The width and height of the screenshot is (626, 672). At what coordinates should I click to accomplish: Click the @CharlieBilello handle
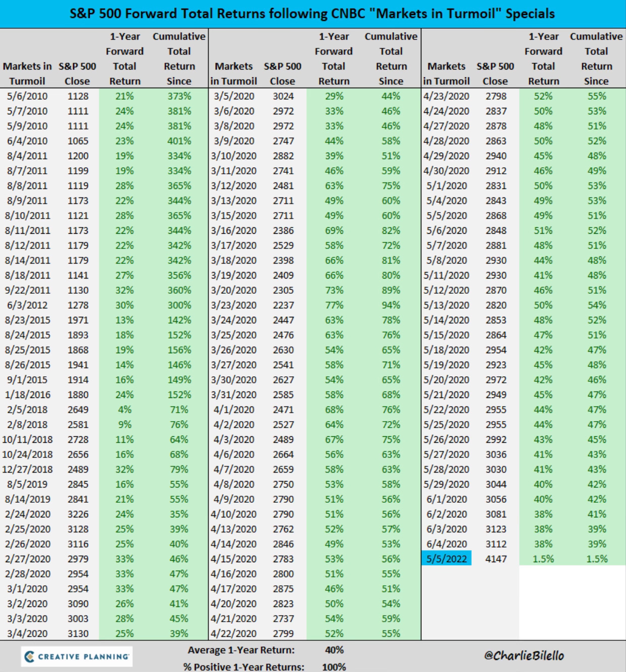pos(524,655)
